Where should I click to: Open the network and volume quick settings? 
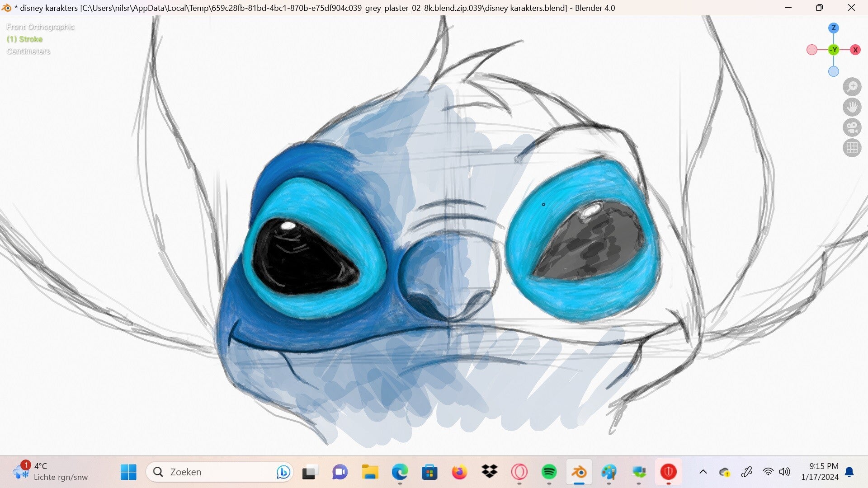pos(776,472)
